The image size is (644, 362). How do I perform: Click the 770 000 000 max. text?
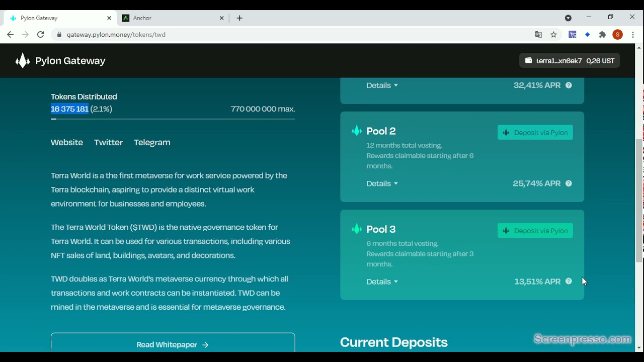click(x=263, y=109)
